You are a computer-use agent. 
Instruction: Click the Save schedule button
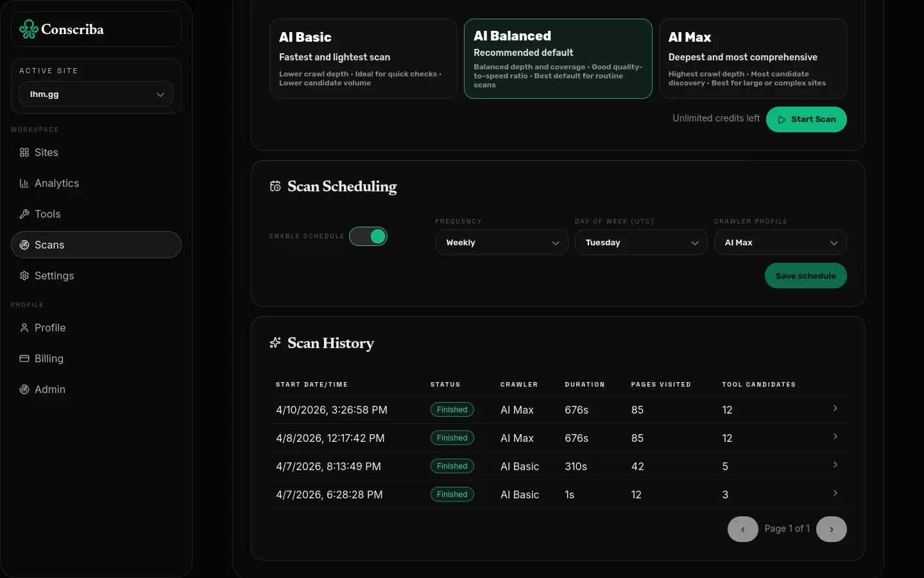point(805,276)
